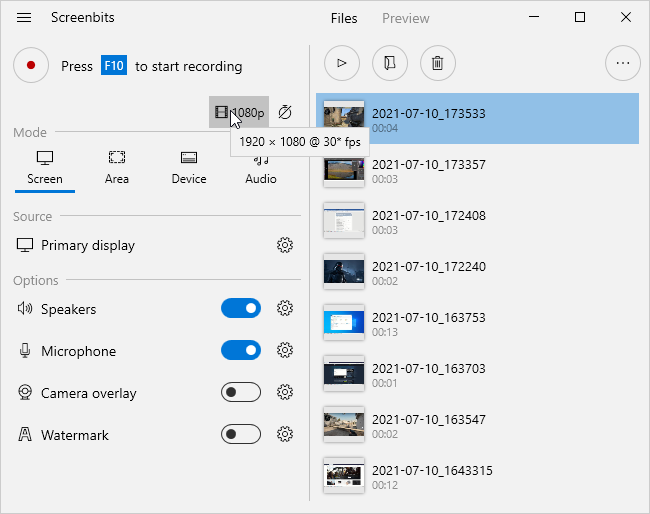
Task: Select recording 2021-07-10_1643315
Action: (x=478, y=475)
